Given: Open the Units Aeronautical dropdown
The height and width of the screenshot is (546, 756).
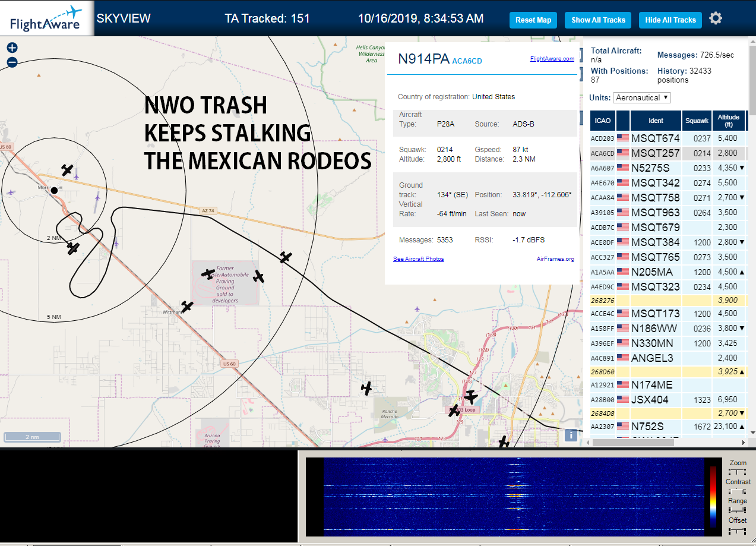Looking at the screenshot, I should [x=643, y=97].
